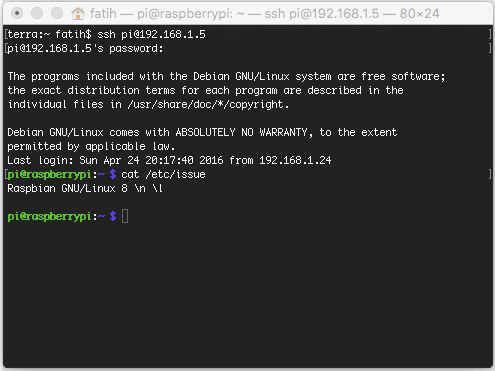Click the password prompt line
This screenshot has width=495, height=371.
coord(85,49)
